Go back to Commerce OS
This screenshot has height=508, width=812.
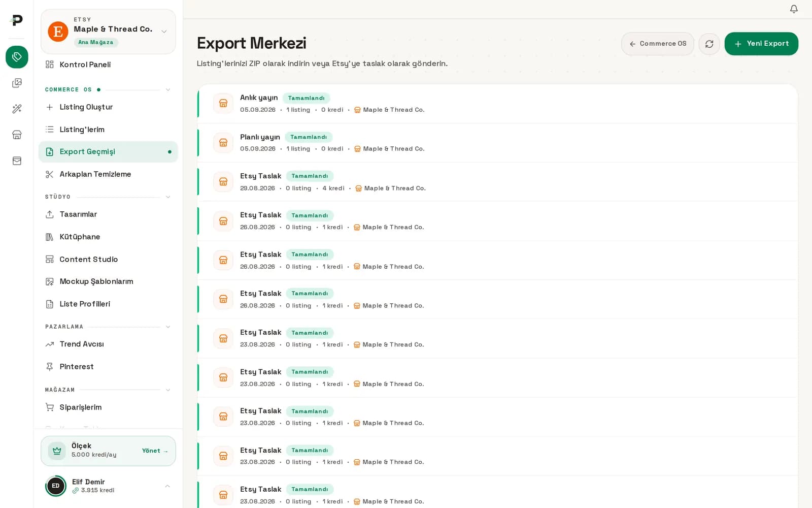tap(658, 44)
